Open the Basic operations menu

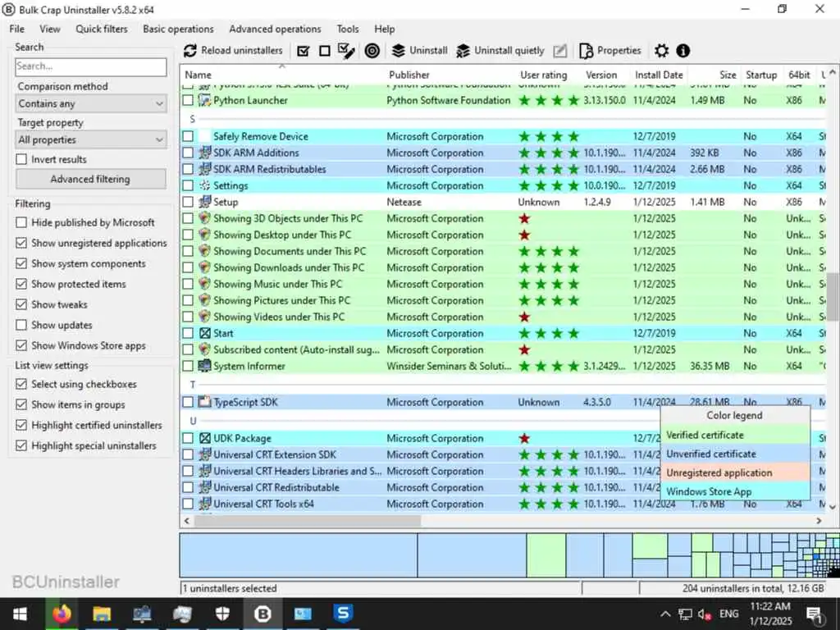178,29
